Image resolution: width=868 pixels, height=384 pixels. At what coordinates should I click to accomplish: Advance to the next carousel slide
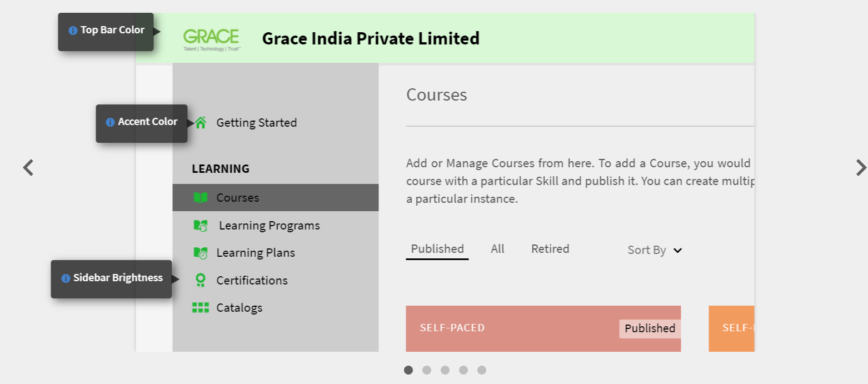tap(861, 167)
